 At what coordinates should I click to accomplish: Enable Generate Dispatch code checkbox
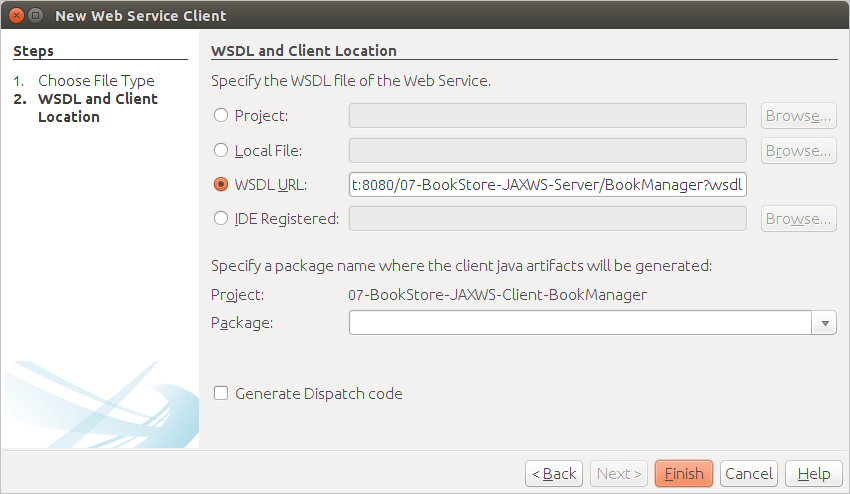pyautogui.click(x=221, y=393)
